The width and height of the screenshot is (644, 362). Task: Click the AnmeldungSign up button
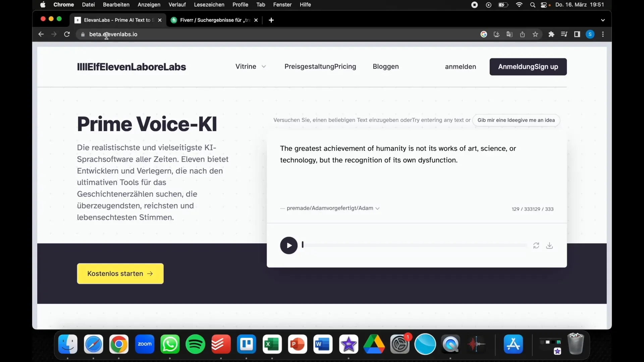click(528, 67)
